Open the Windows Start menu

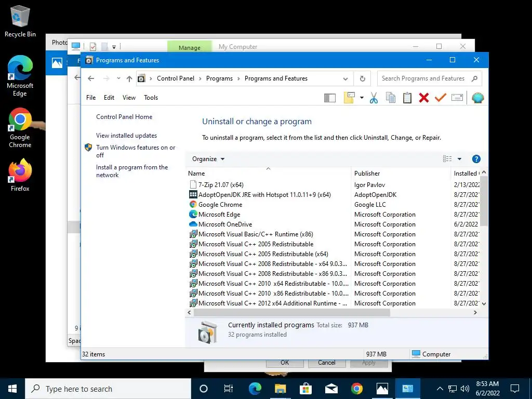(x=12, y=389)
